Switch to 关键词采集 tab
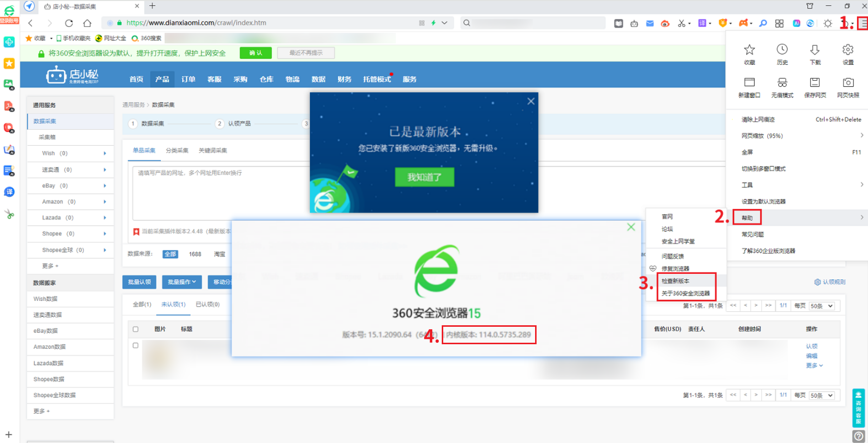Viewport: 868px width, 443px height. (213, 150)
